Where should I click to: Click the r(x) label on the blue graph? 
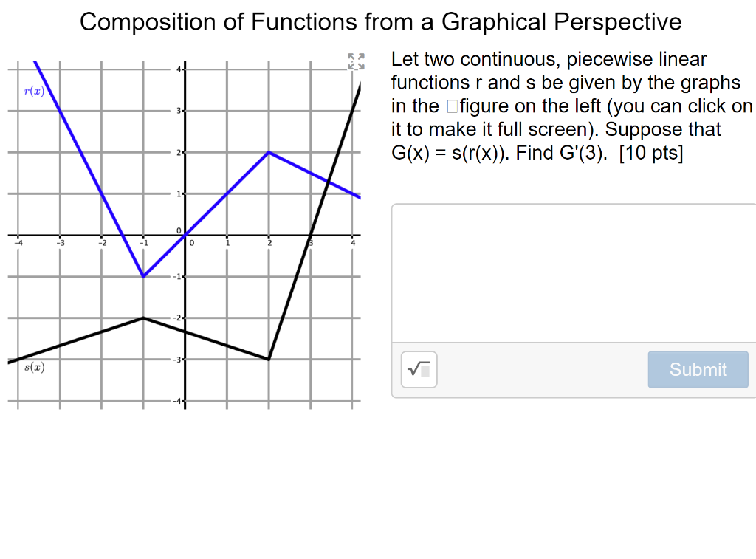coord(33,91)
